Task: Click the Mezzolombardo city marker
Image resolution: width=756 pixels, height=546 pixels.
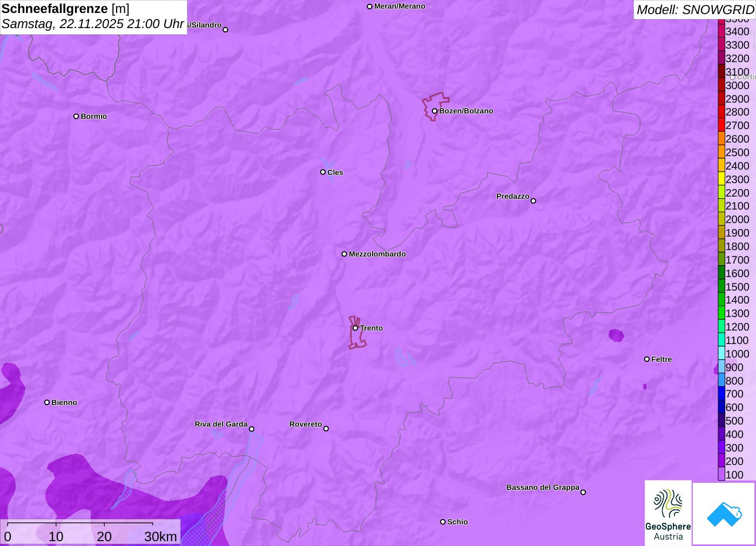Action: 344,254
